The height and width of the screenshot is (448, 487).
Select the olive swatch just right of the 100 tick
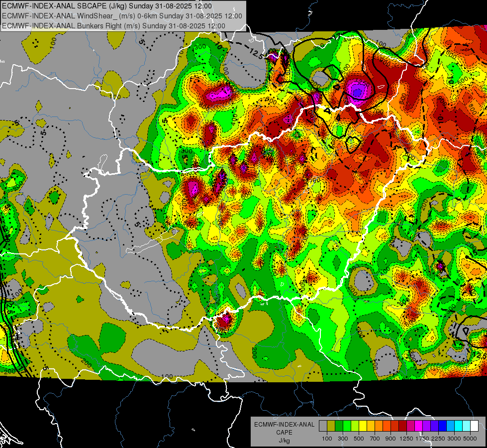point(331,426)
